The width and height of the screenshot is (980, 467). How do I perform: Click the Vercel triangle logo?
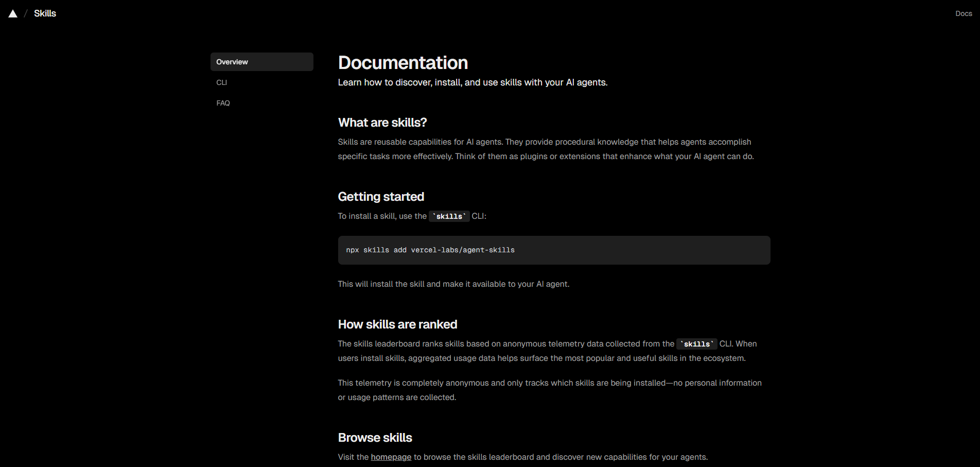coord(13,14)
